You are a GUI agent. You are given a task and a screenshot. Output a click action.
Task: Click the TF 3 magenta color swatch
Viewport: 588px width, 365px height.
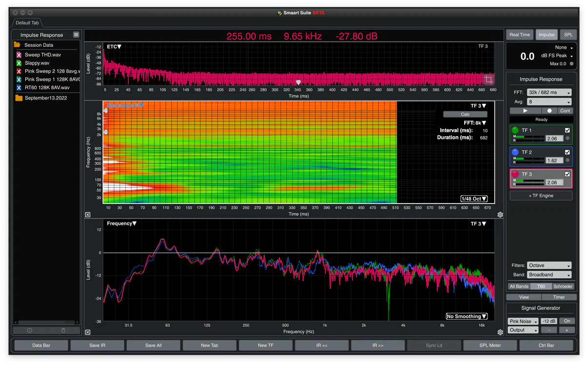[x=515, y=174]
